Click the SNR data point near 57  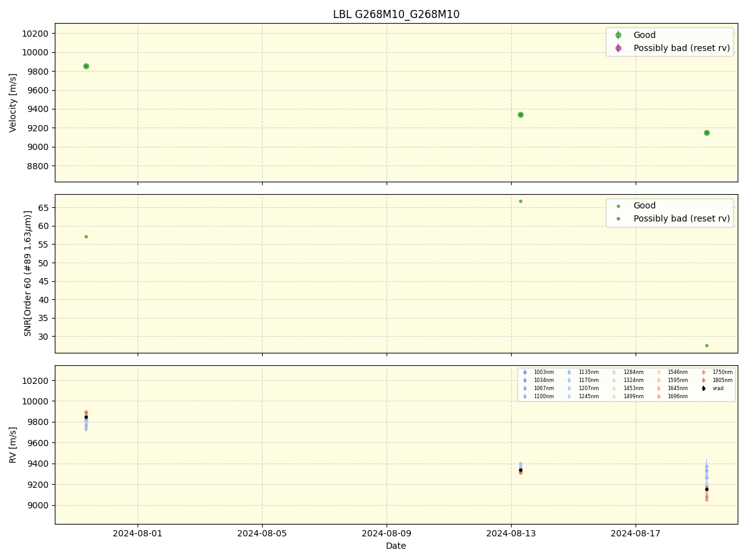(x=86, y=236)
